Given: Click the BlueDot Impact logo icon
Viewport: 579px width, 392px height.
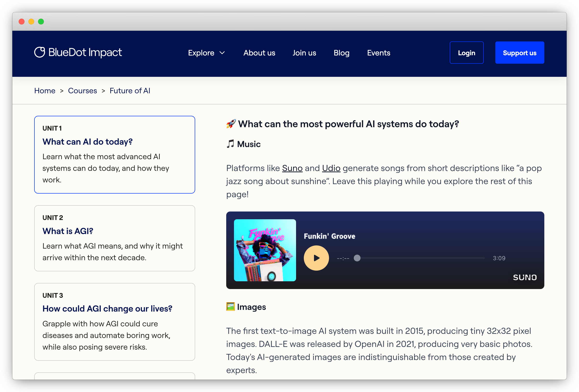Looking at the screenshot, I should (40, 52).
